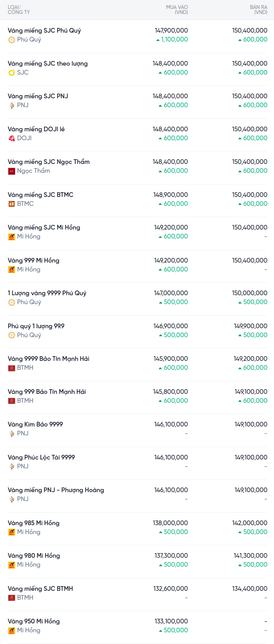Click the BTMC company logo

[x=12, y=204]
